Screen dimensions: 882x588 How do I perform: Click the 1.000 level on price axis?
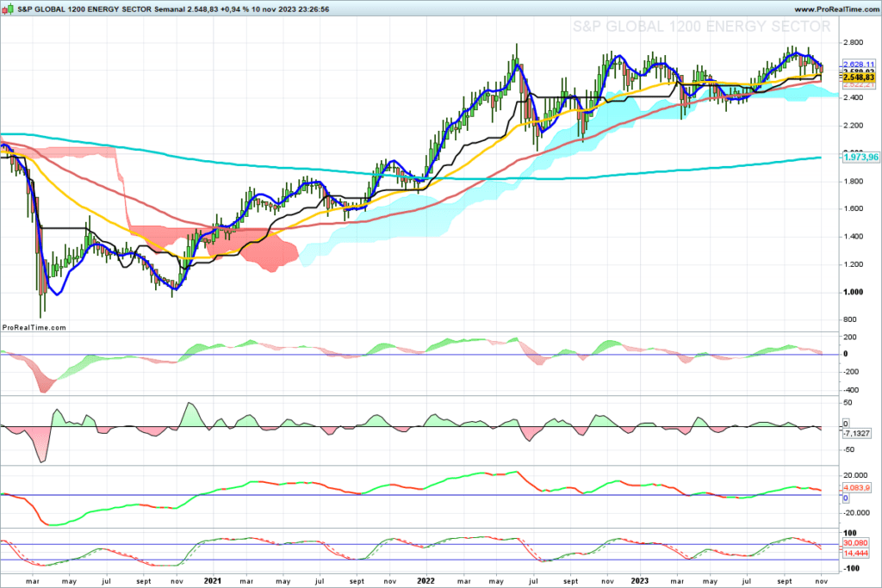[854, 293]
